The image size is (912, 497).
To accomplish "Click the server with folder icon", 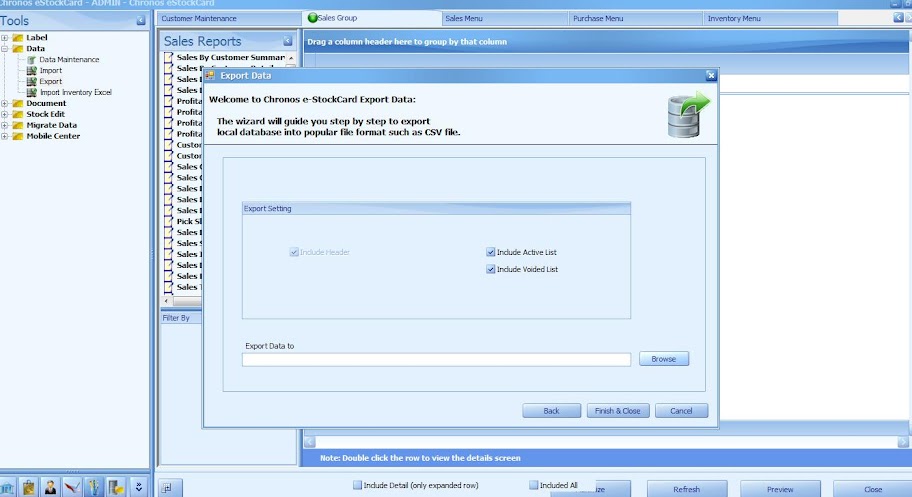I will click(116, 487).
